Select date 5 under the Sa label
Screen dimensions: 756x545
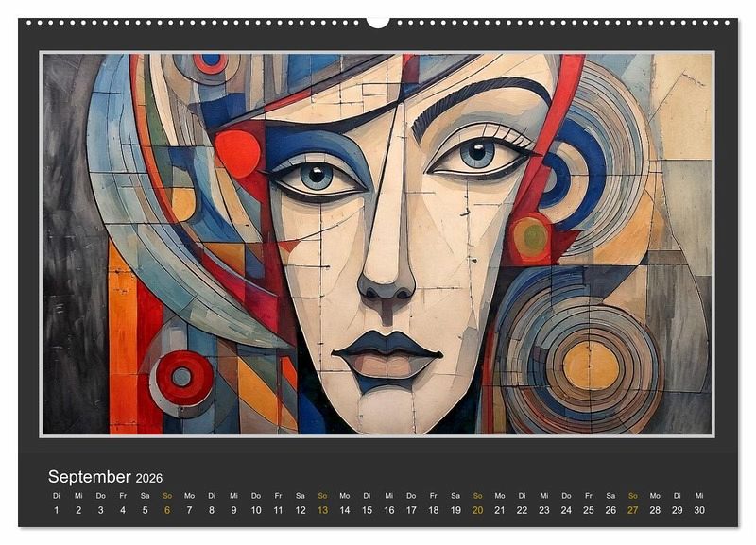(x=145, y=510)
